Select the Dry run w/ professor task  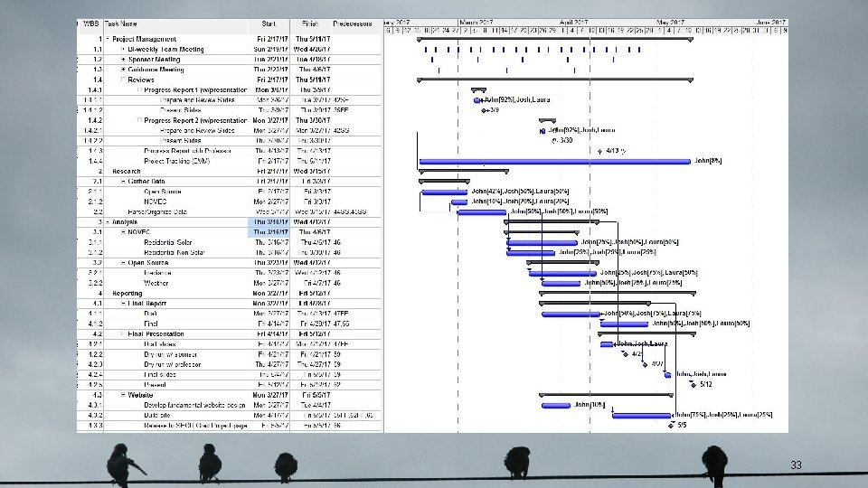[172, 364]
